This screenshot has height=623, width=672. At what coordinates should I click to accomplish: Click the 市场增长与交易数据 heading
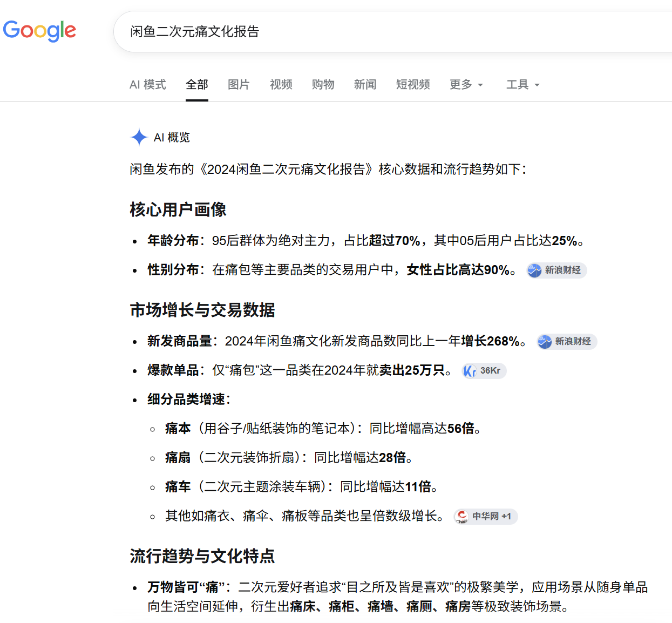202,310
